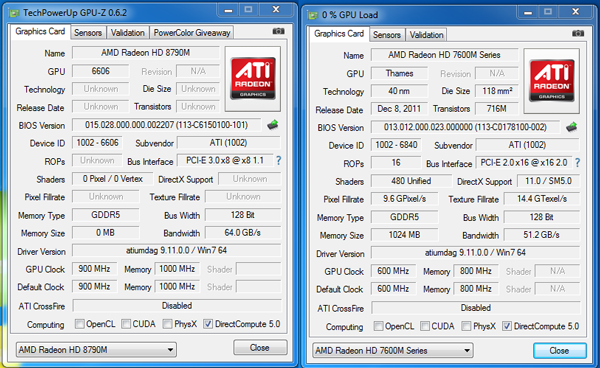This screenshot has width=600, height=368.
Task: Click BIOS Version 013.012.000.023.000000 field
Action: click(465, 127)
